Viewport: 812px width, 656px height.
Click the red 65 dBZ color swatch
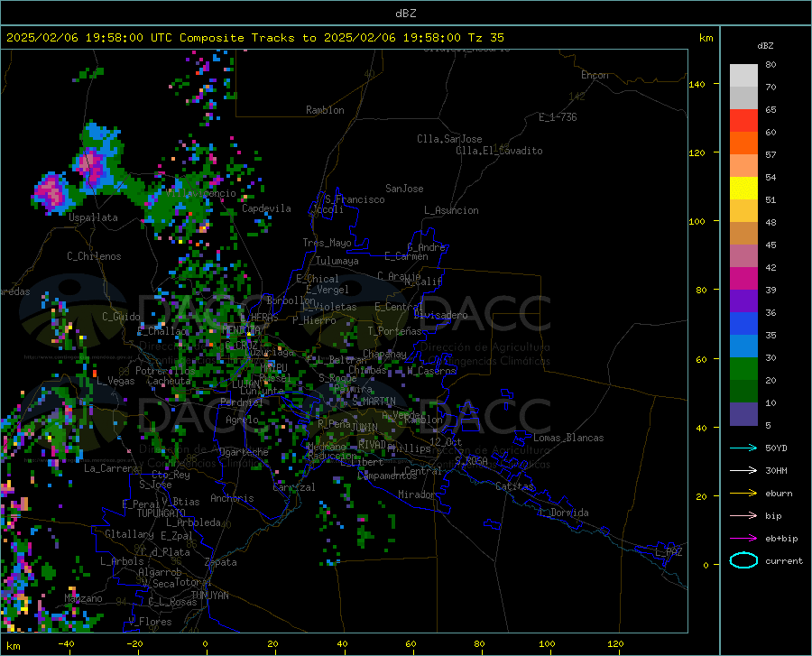743,121
